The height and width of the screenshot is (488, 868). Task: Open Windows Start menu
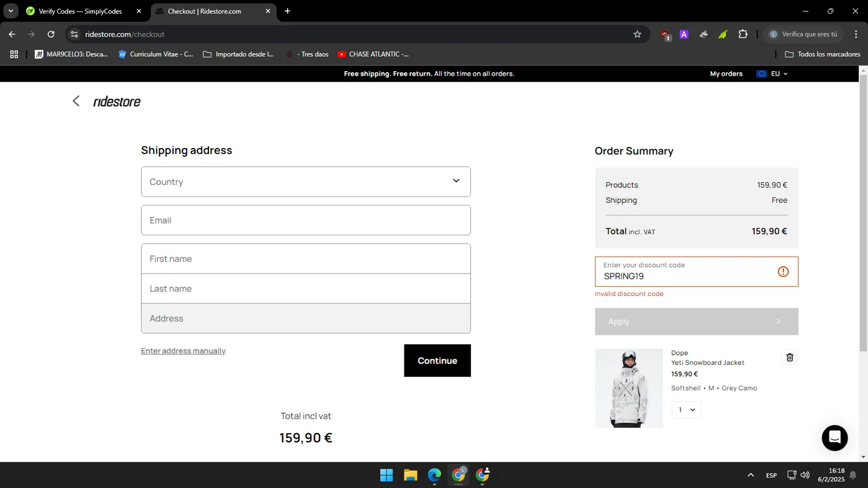(x=387, y=475)
